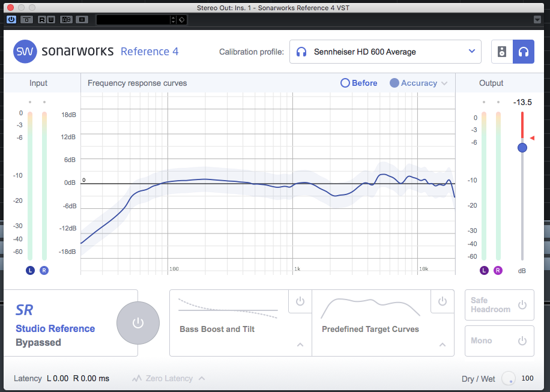This screenshot has width=550, height=392.
Task: Enable Bass Boost and Tilt power switch
Action: pos(300,301)
